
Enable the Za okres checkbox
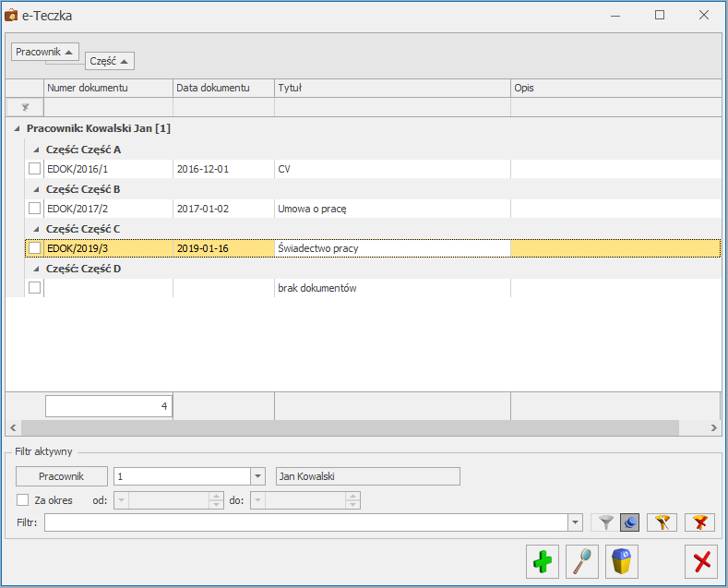(x=22, y=499)
